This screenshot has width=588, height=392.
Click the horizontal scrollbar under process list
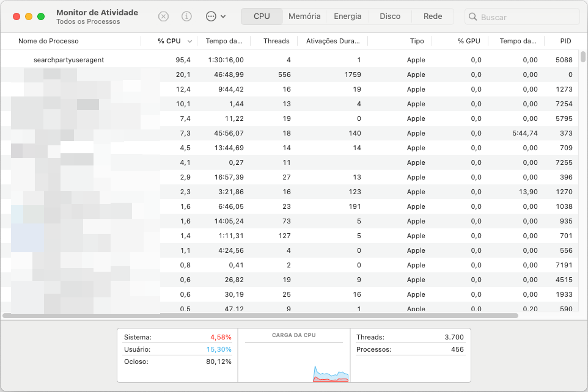pos(260,316)
